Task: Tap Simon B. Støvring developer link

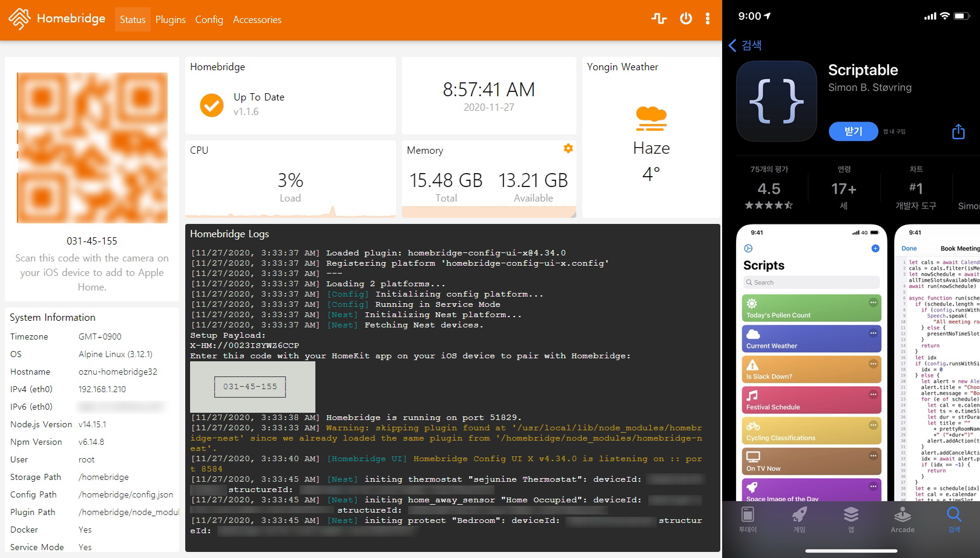Action: point(870,87)
